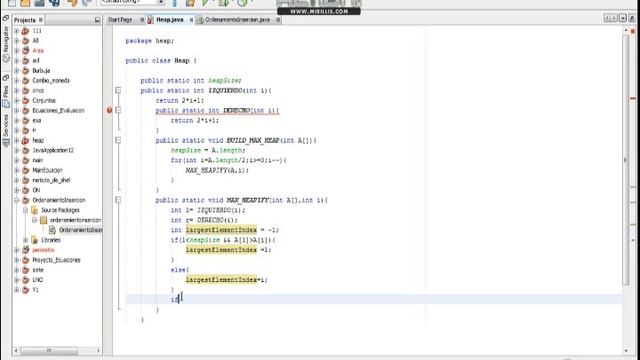Click the editor tabs scroll-left arrow
This screenshot has width=640, height=360.
click(x=607, y=18)
